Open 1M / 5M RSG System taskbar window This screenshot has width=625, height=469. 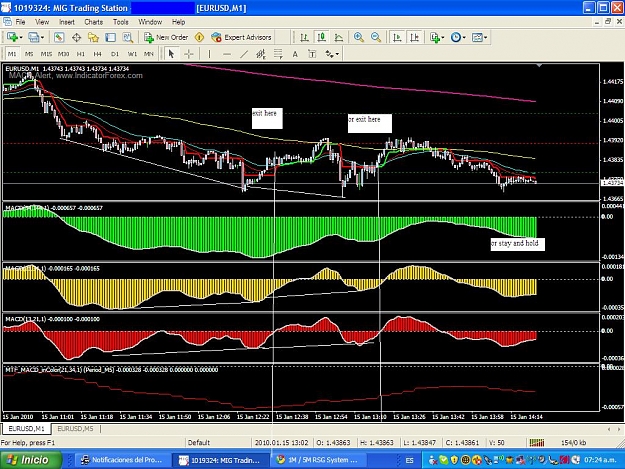pos(318,460)
